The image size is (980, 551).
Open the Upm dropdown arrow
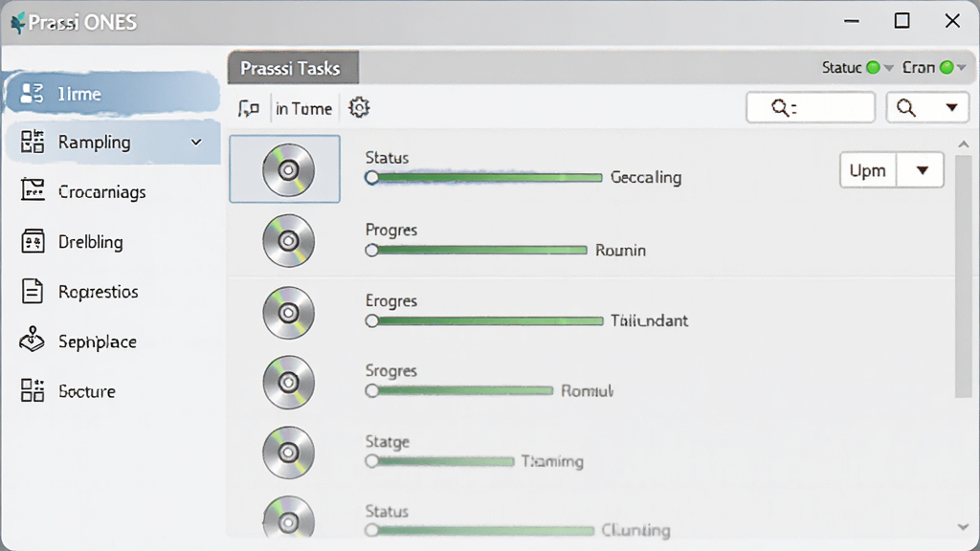click(922, 170)
